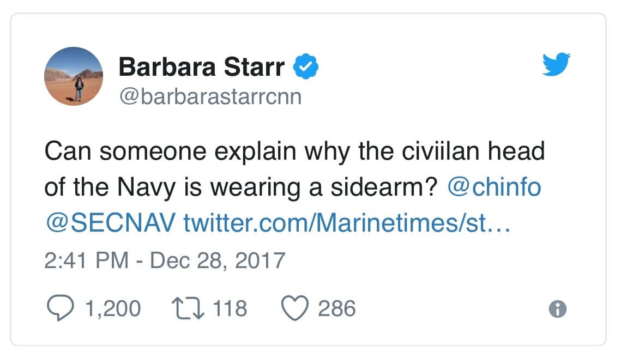Click the reply speech bubble icon
Screen dimensions: 621x364
tap(60, 308)
